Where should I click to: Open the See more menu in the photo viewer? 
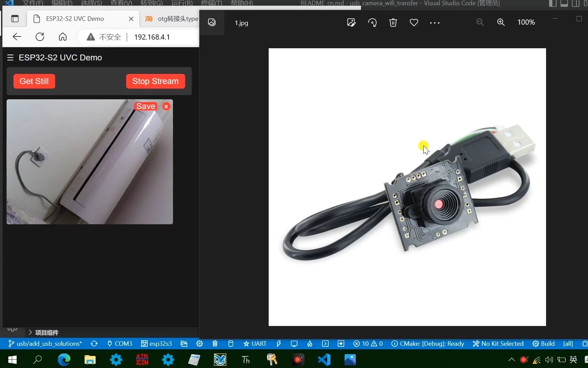(x=434, y=22)
